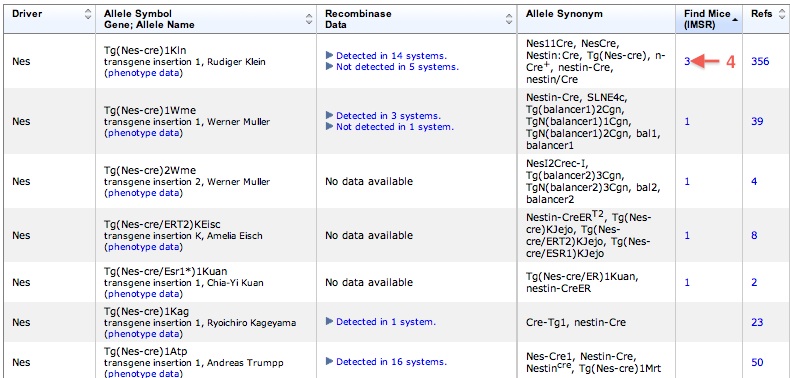Select the Allele Synonym column header
The height and width of the screenshot is (378, 790).
click(564, 14)
